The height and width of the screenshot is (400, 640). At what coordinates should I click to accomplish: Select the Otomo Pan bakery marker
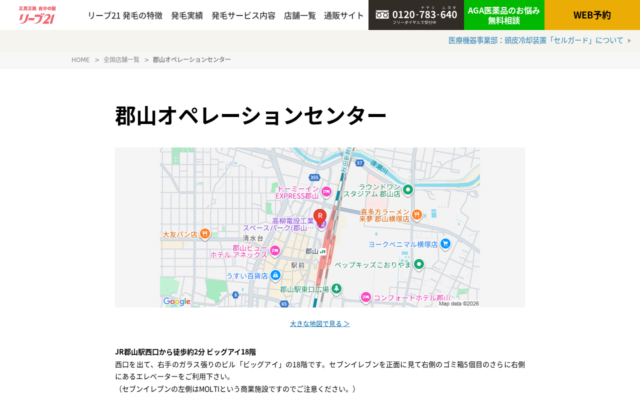pos(204,234)
